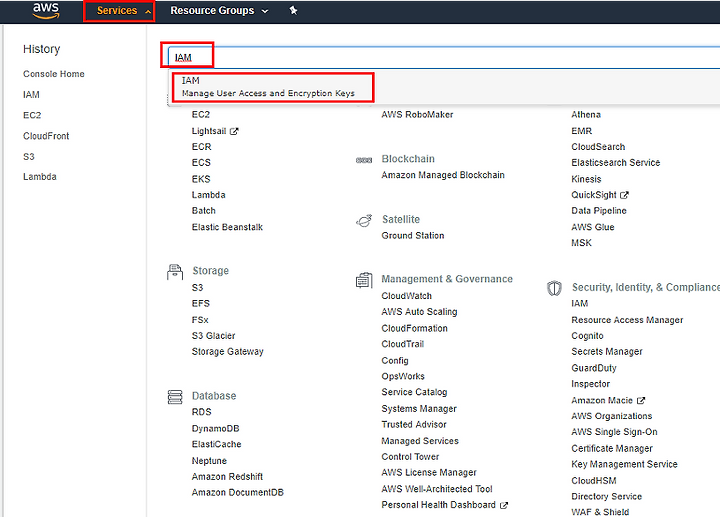
Task: Open the Athena service
Action: (586, 115)
